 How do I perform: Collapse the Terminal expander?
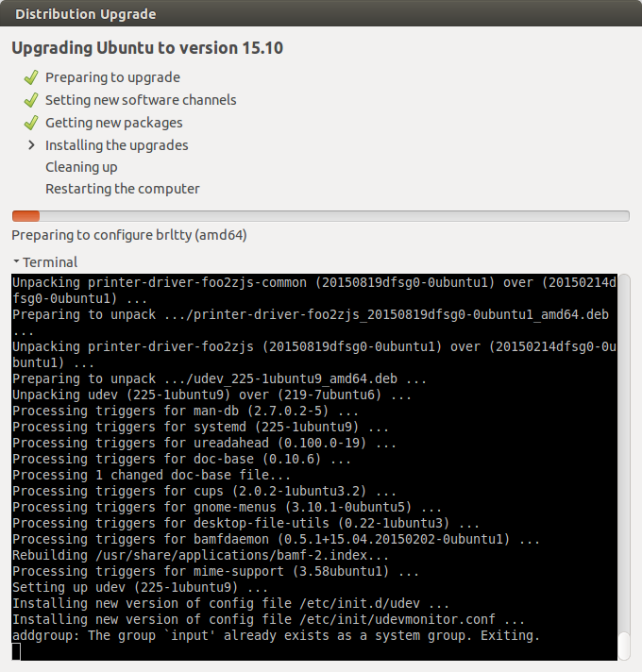pyautogui.click(x=16, y=261)
